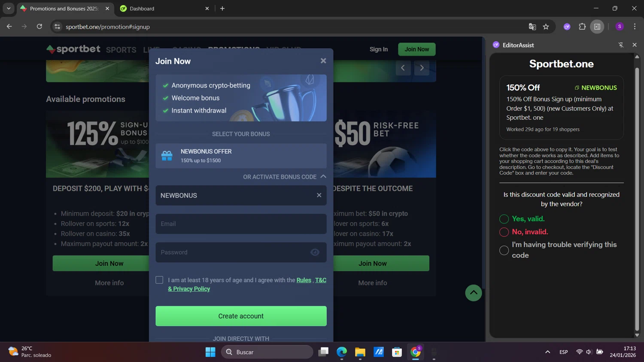
Task: Pin the EditorAssist side panel
Action: click(621, 45)
